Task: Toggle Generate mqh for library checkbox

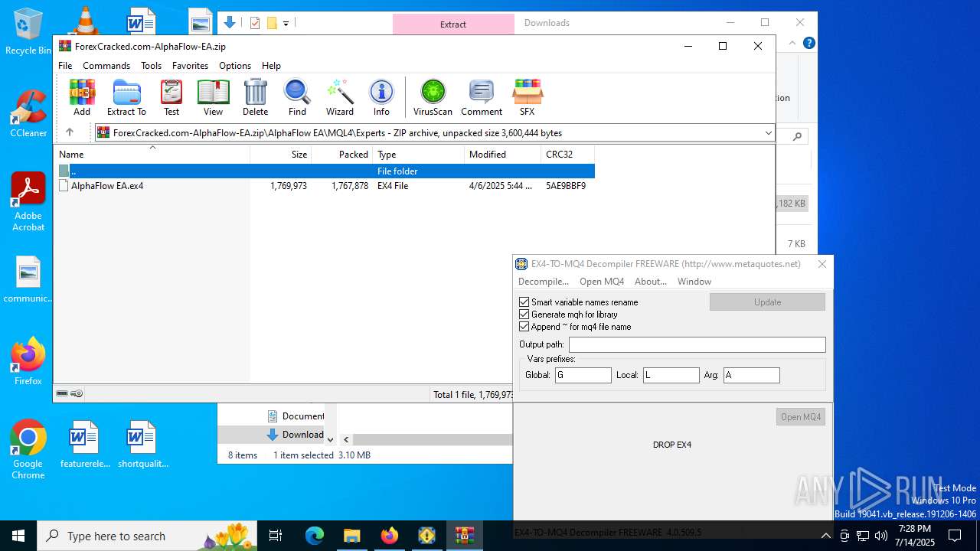Action: click(524, 315)
